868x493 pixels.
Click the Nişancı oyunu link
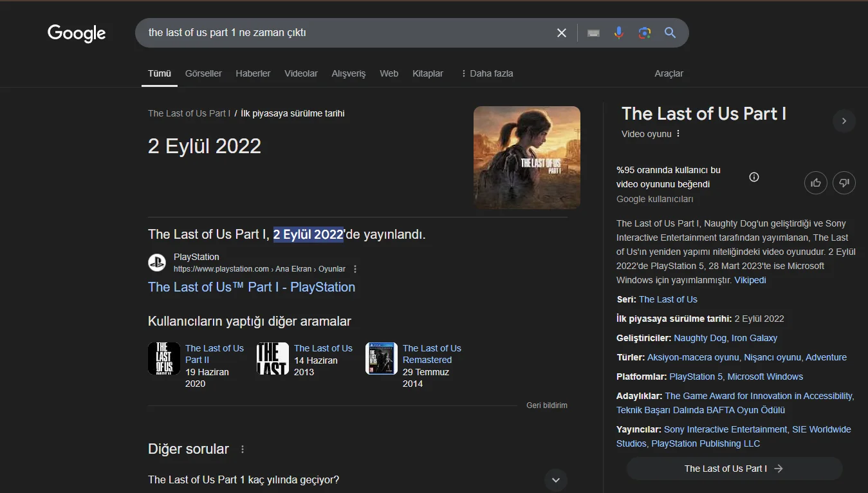[x=772, y=357]
